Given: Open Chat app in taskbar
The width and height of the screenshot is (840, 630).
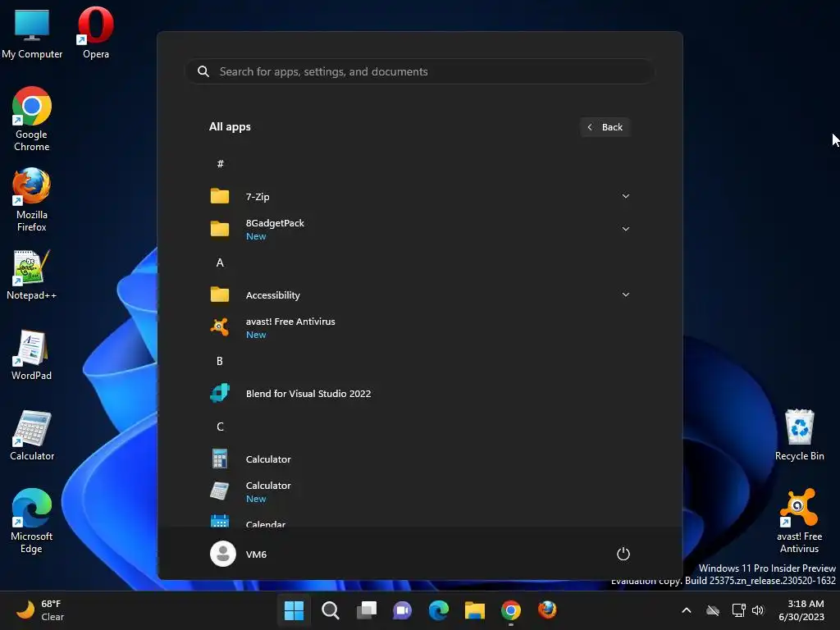Looking at the screenshot, I should [x=402, y=610].
